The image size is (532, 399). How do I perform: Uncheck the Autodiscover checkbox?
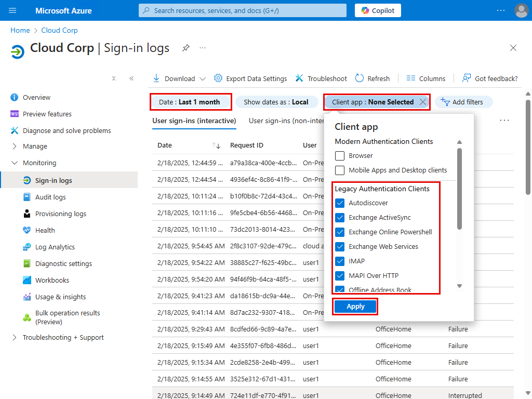(x=340, y=203)
